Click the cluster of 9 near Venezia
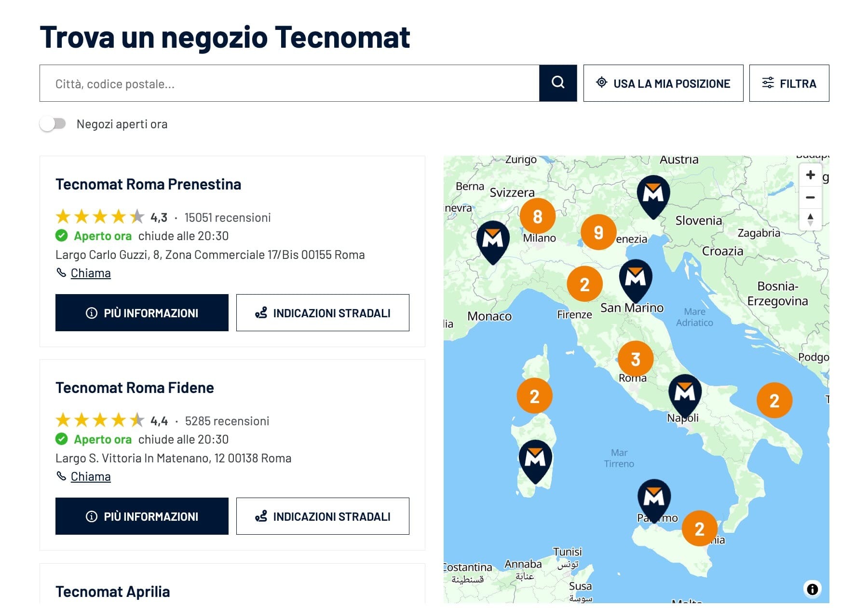 tap(598, 232)
